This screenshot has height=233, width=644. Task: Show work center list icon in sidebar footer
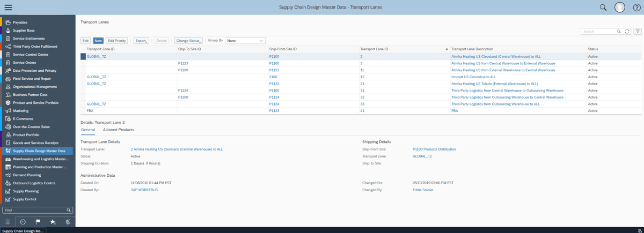click(8, 222)
